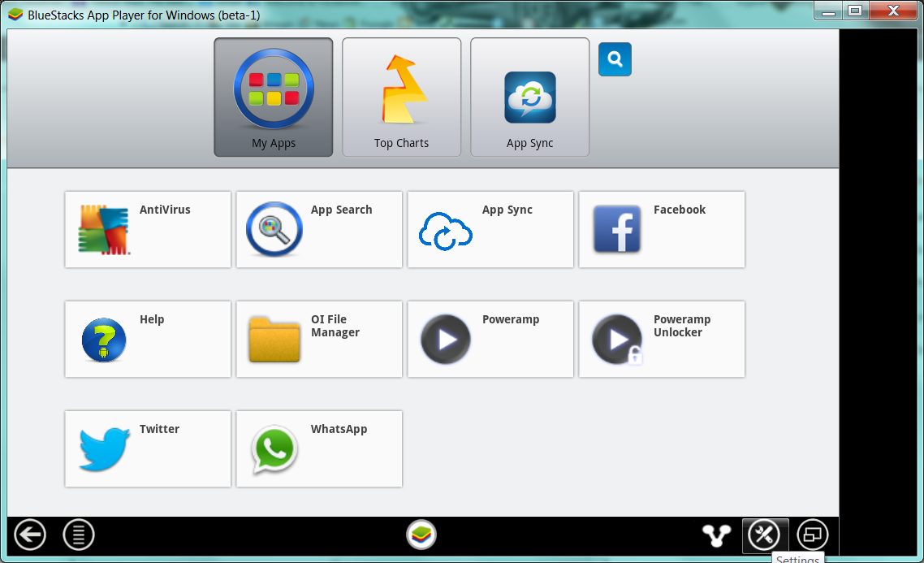
Task: Click the BlueStacks home logo button
Action: 421,535
